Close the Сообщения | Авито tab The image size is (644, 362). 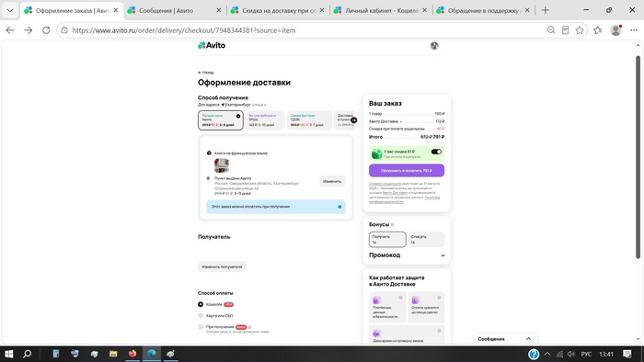[219, 10]
